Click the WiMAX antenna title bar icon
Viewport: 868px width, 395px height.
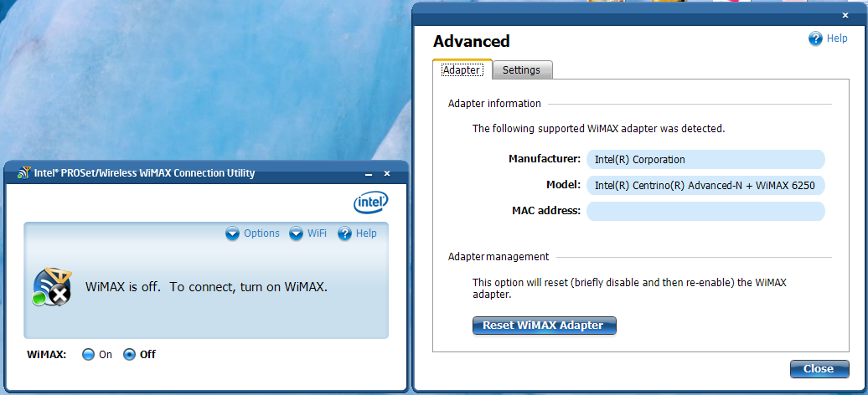(23, 173)
